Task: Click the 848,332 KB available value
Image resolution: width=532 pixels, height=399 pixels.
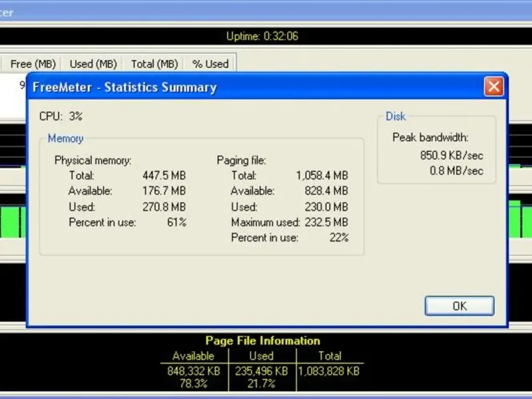Action: [194, 371]
